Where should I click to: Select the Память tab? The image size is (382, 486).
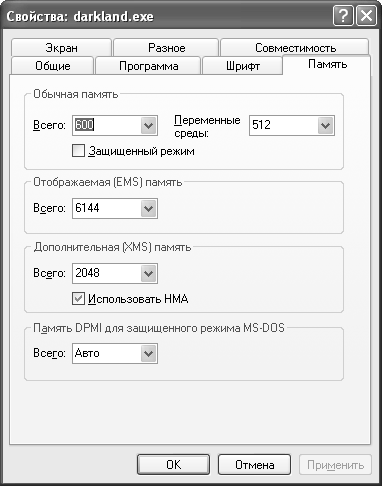[327, 64]
